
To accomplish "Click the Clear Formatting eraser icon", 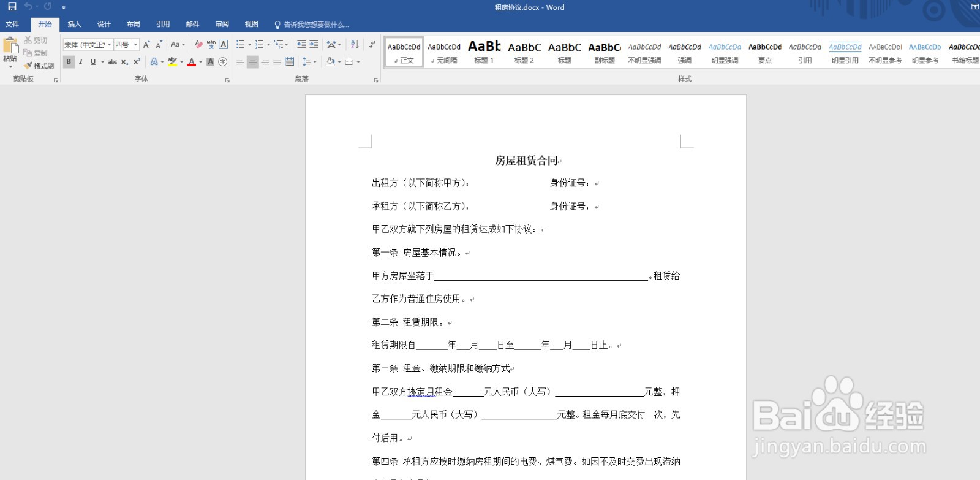I will [x=198, y=45].
